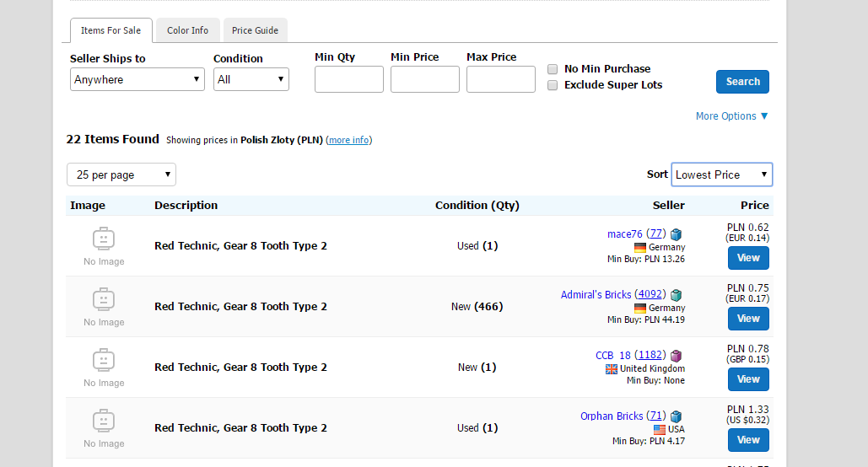Click the USA flag icon
Screen dimensions: 868x467
[x=660, y=429]
